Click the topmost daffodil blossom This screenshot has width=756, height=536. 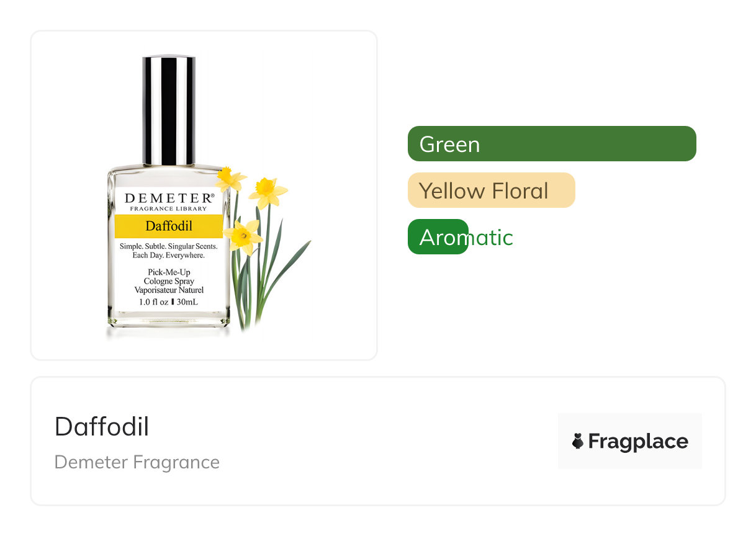tap(231, 179)
